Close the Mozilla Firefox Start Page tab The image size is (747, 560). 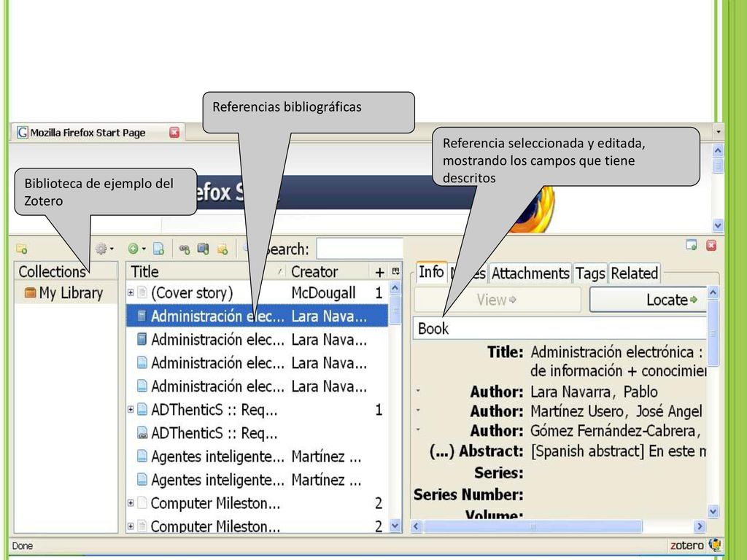click(x=174, y=133)
